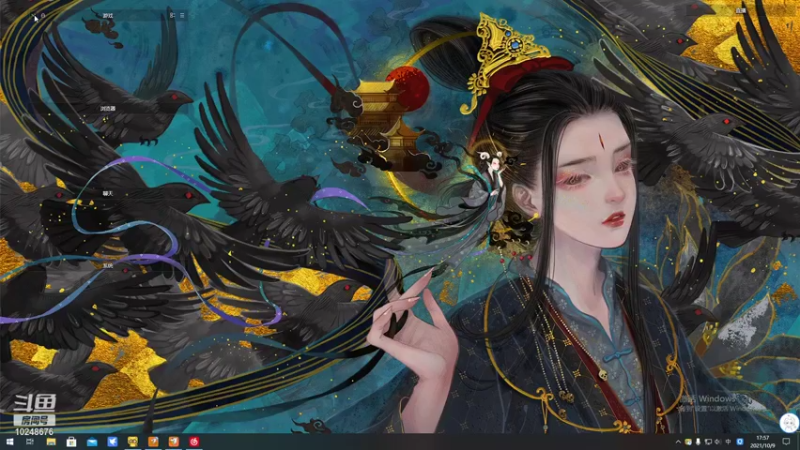Switch the 中 input method indicator
The image size is (800, 450).
(x=728, y=442)
